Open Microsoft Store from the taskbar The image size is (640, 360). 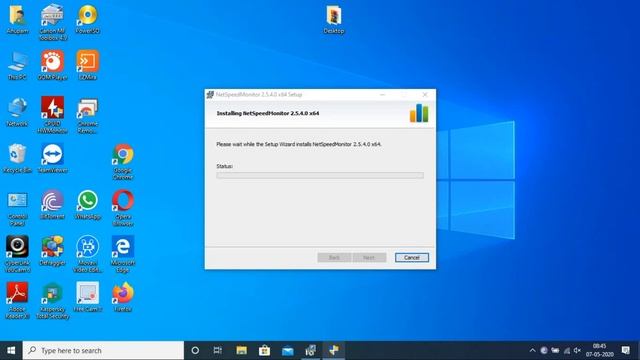264,350
